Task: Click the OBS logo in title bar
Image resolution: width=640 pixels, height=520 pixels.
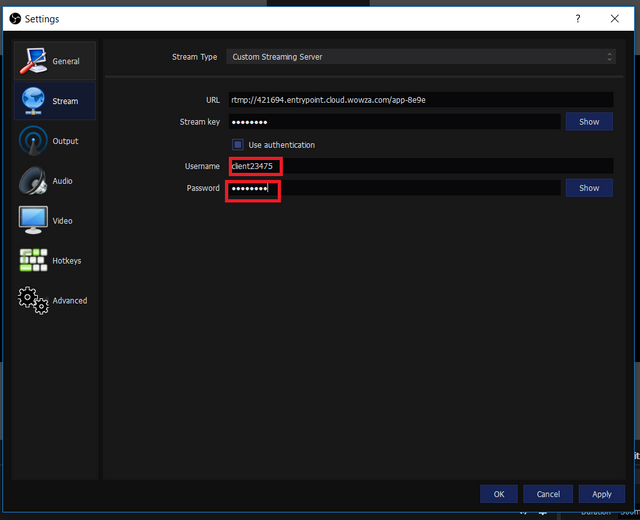Action: click(x=15, y=18)
